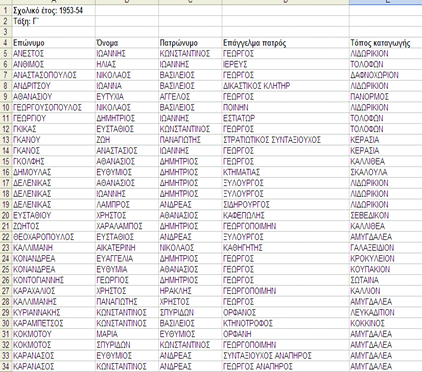Select the profession cell 'ΚΤΗΝΟΤΡΟΦΟΣ'
This screenshot has width=422, height=372.
click(x=285, y=323)
